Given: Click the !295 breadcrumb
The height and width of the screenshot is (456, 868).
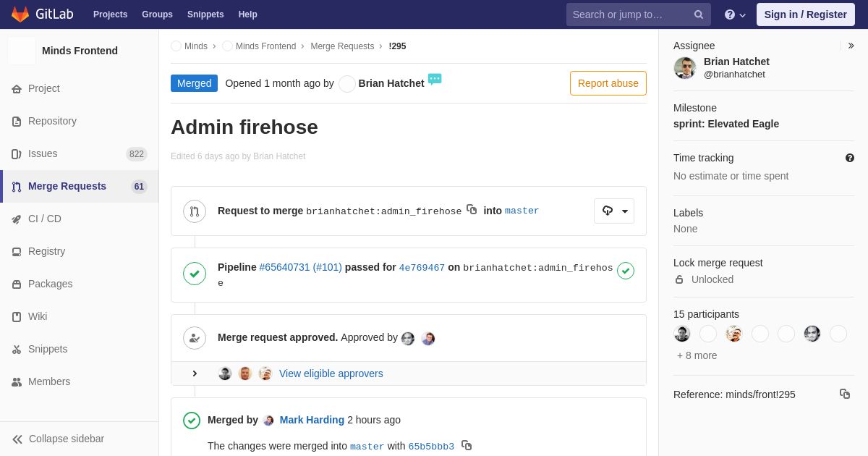Looking at the screenshot, I should coord(397,46).
